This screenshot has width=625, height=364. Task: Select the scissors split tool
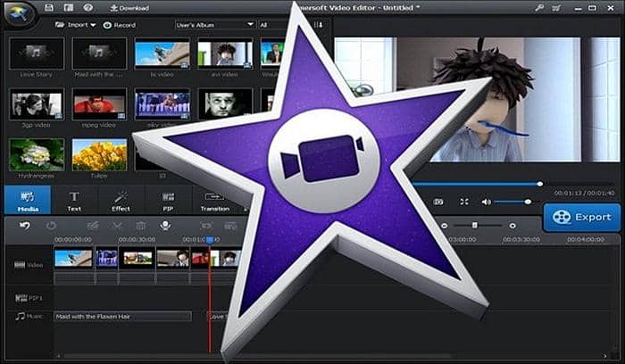click(117, 226)
